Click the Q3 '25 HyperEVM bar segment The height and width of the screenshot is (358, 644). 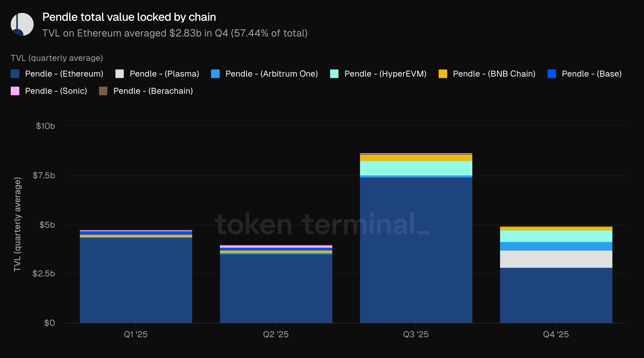416,168
